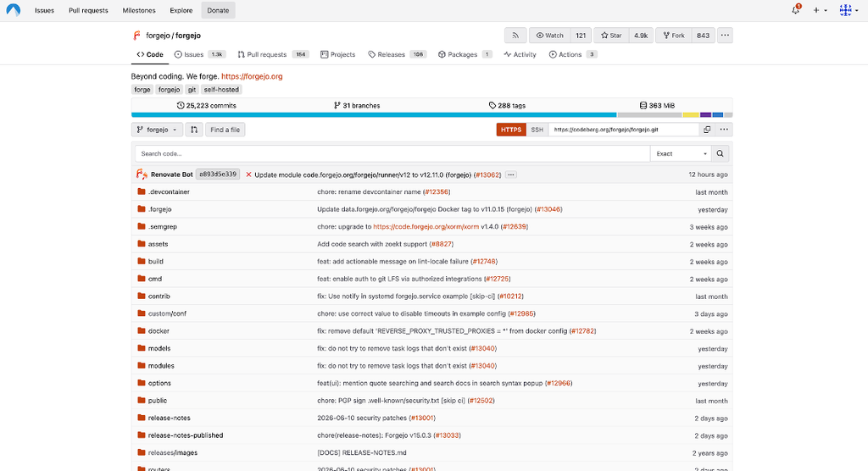Open Issues in the top navigation
868x471 pixels.
point(44,10)
